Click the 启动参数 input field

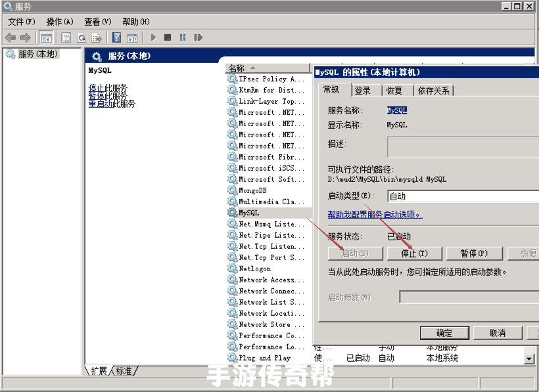click(x=469, y=297)
